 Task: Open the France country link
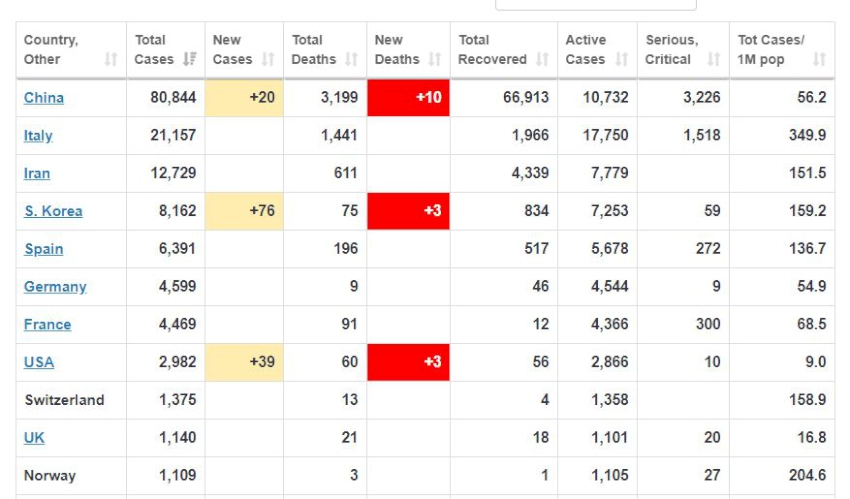point(47,325)
